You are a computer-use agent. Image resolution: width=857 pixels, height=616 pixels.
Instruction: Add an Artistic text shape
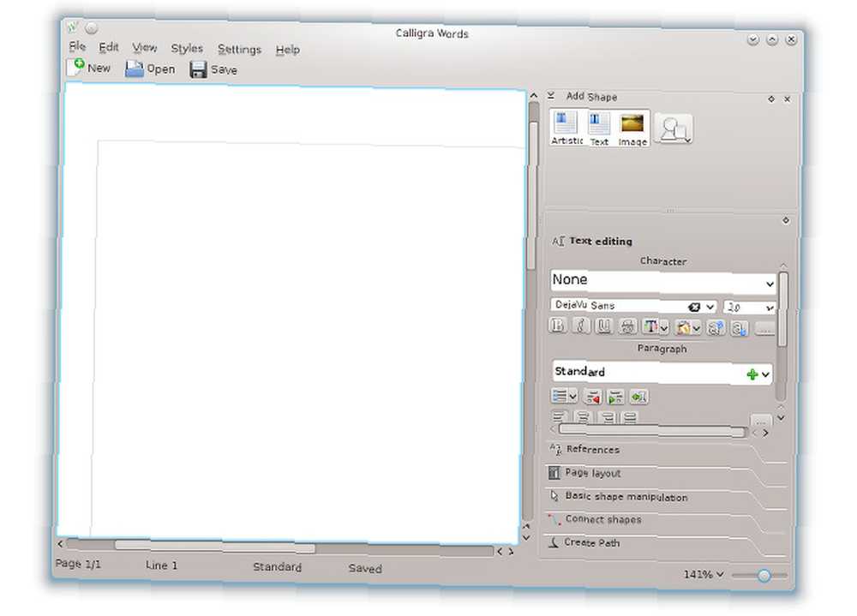[566, 129]
